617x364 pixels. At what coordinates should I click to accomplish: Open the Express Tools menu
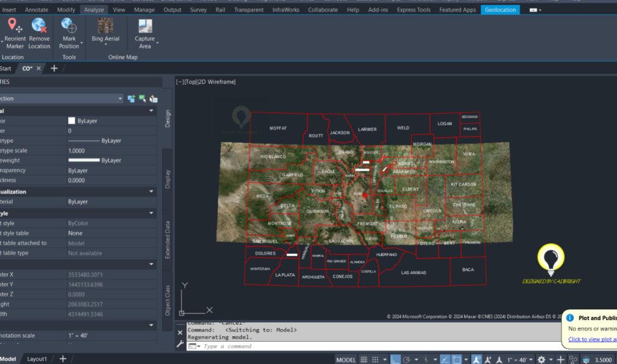[413, 10]
